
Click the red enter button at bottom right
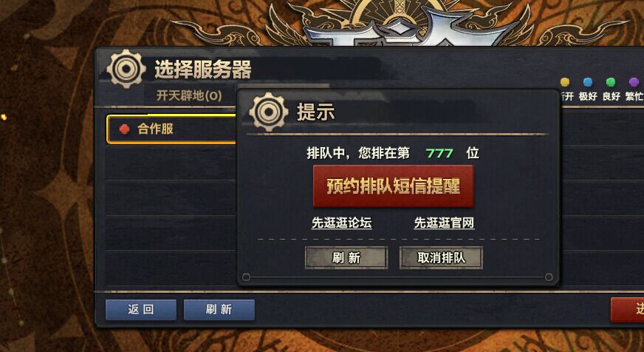click(x=628, y=310)
